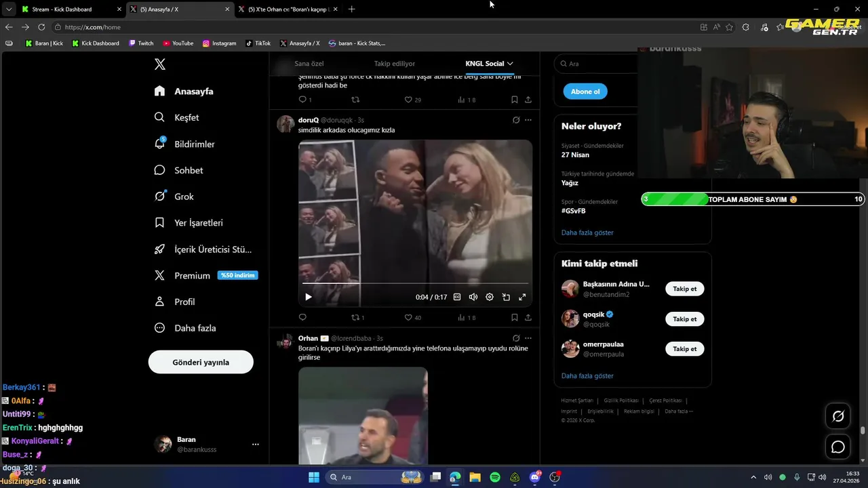
Task: Open the tab search dropdown arrow
Action: click(x=8, y=9)
